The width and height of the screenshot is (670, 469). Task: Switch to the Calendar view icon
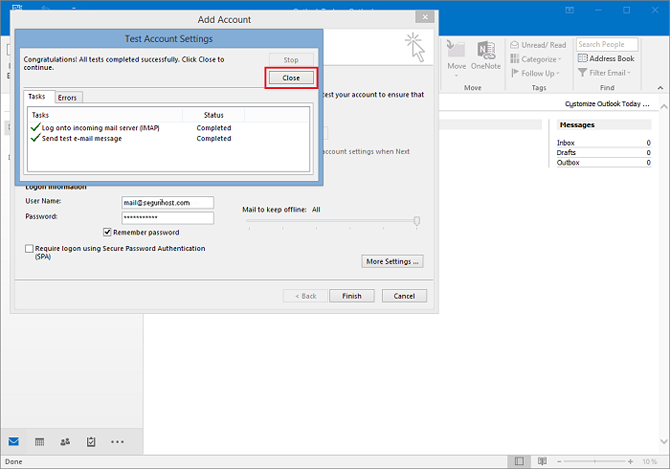point(39,441)
